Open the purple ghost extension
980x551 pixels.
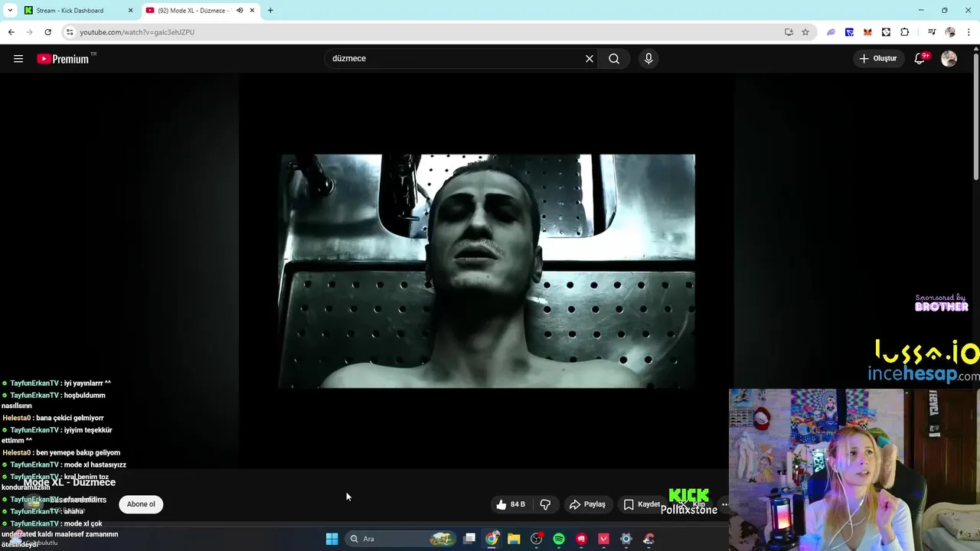(831, 32)
